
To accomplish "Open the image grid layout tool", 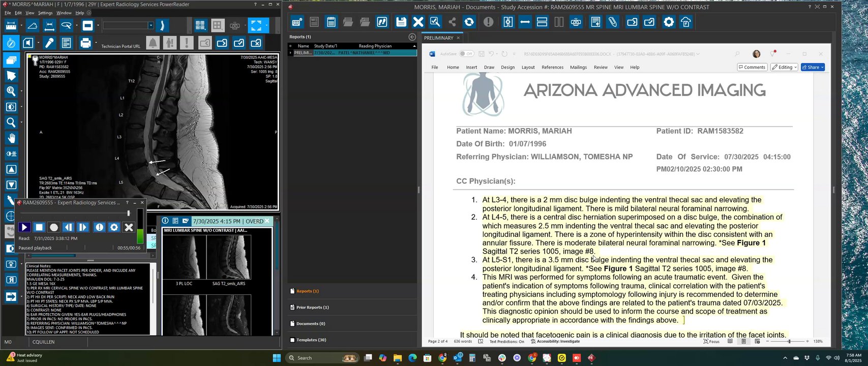I will [200, 25].
